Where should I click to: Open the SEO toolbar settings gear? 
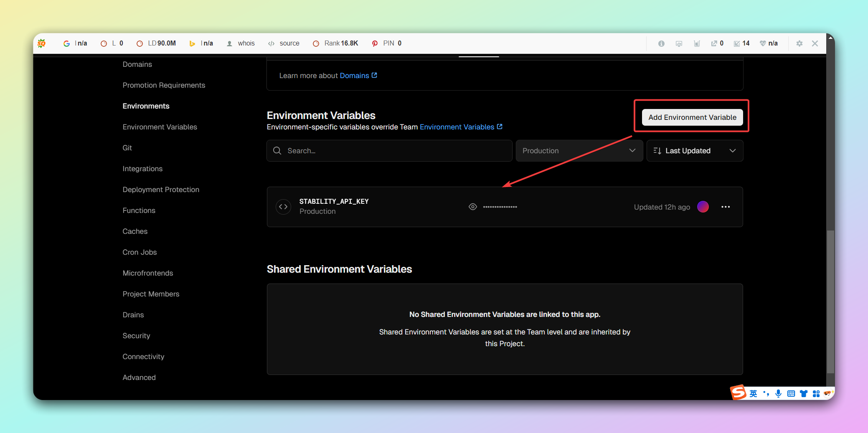tap(799, 43)
